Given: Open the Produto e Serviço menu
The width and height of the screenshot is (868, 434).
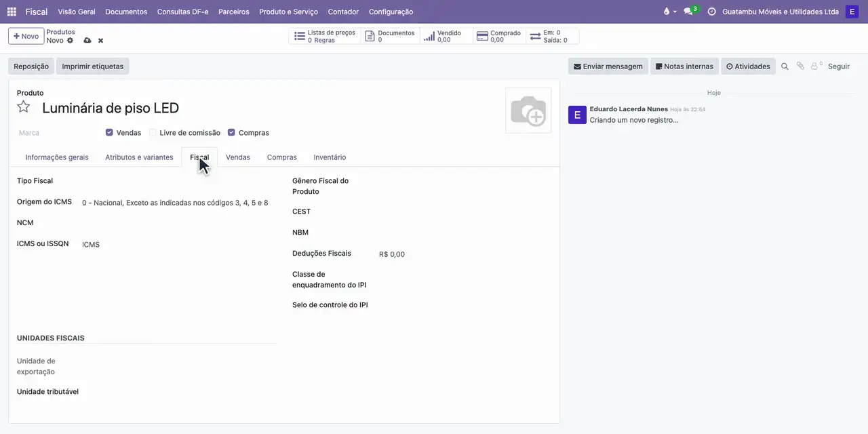Looking at the screenshot, I should [x=288, y=12].
